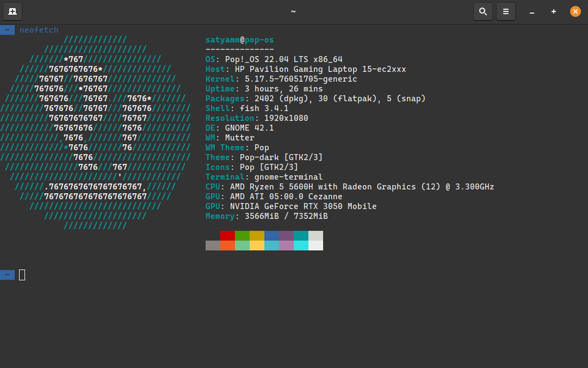This screenshot has height=368, width=588.
Task: Maximize the terminal window
Action: click(554, 11)
